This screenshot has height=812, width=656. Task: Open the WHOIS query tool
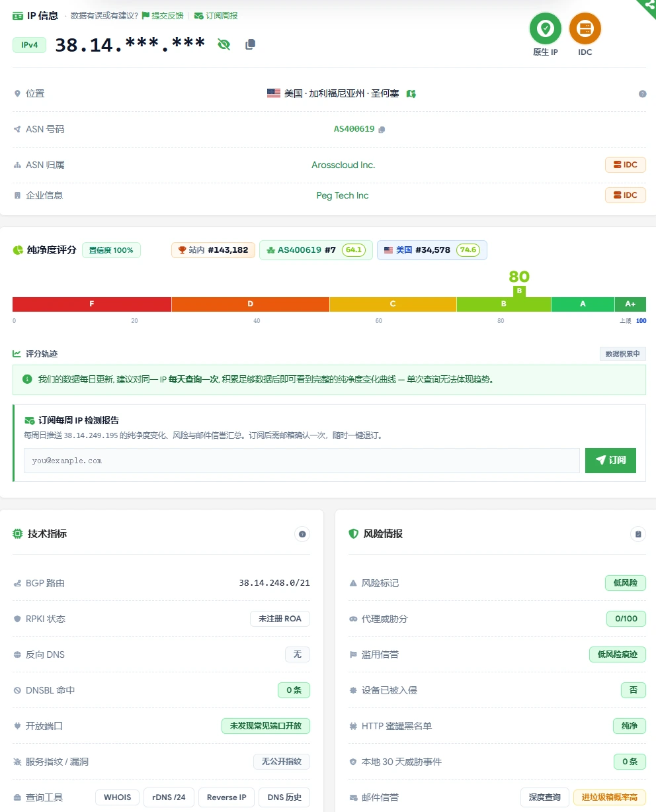[x=118, y=797]
